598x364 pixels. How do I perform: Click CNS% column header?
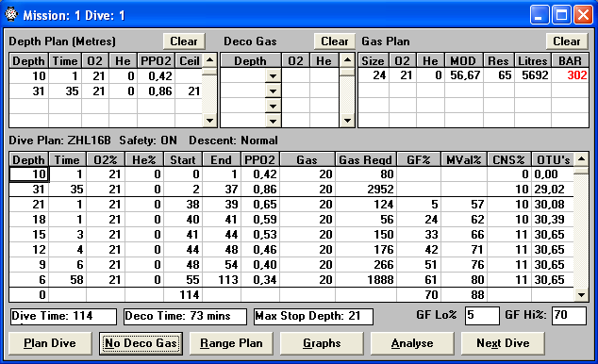[508, 159]
